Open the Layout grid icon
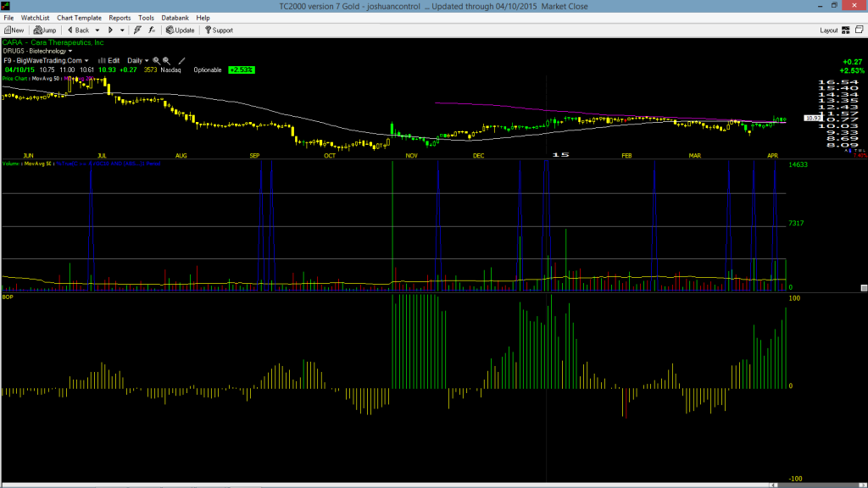 846,30
